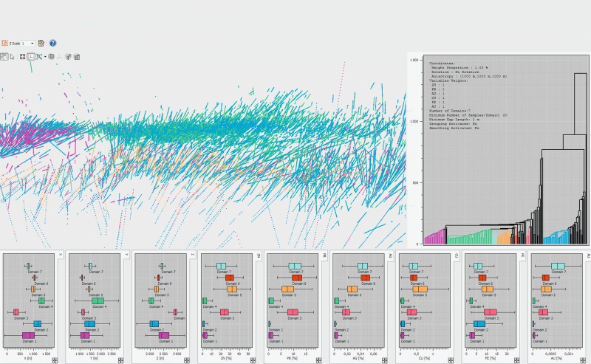Open the notepad-with-pencil properties editor icon

(41, 44)
